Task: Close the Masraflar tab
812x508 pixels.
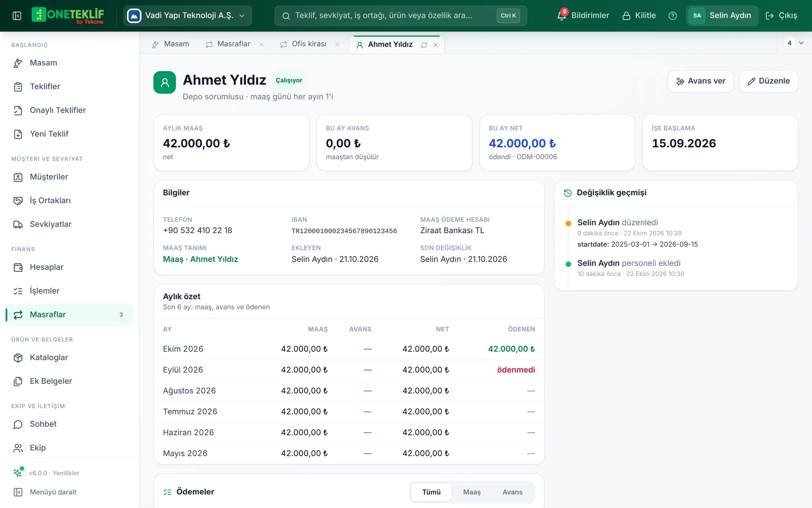Action: click(261, 44)
